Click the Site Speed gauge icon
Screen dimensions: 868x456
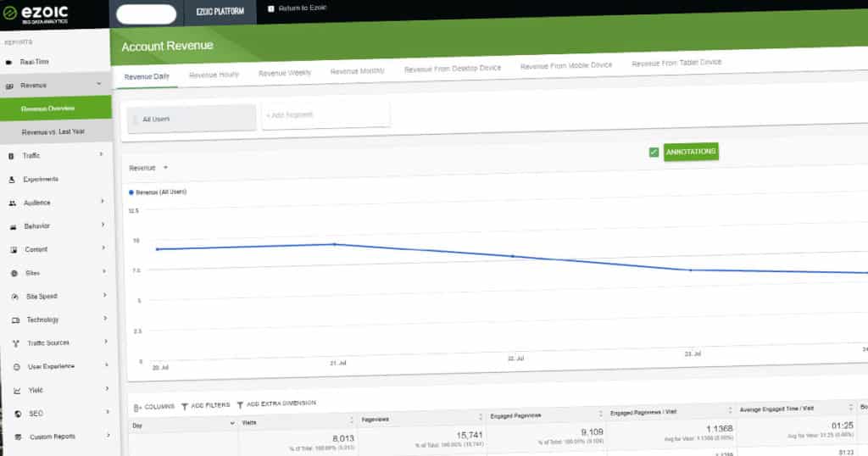pos(15,298)
